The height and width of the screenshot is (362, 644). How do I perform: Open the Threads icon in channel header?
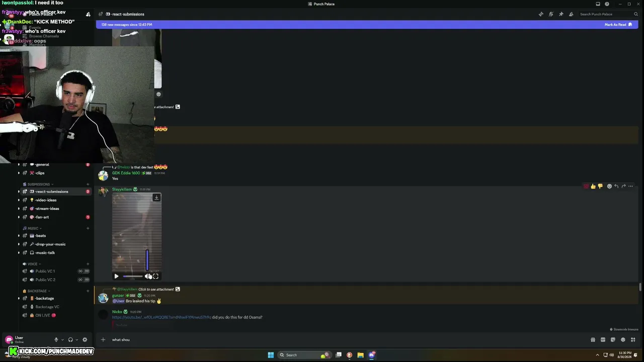click(x=541, y=14)
